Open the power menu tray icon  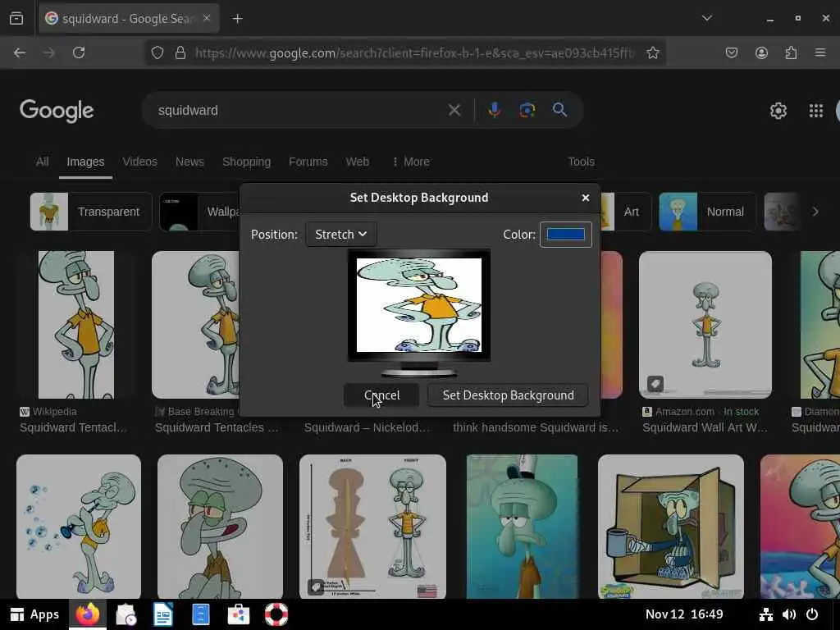(x=812, y=614)
